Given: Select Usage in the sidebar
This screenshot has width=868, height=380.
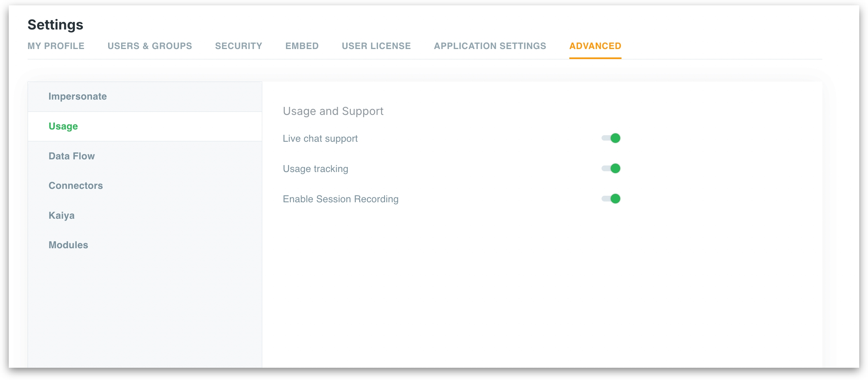Looking at the screenshot, I should pyautogui.click(x=63, y=126).
